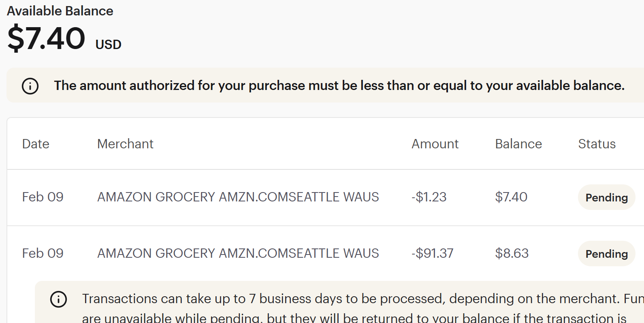Click the info icon beside the transactions processing notice
The image size is (644, 323).
[58, 299]
